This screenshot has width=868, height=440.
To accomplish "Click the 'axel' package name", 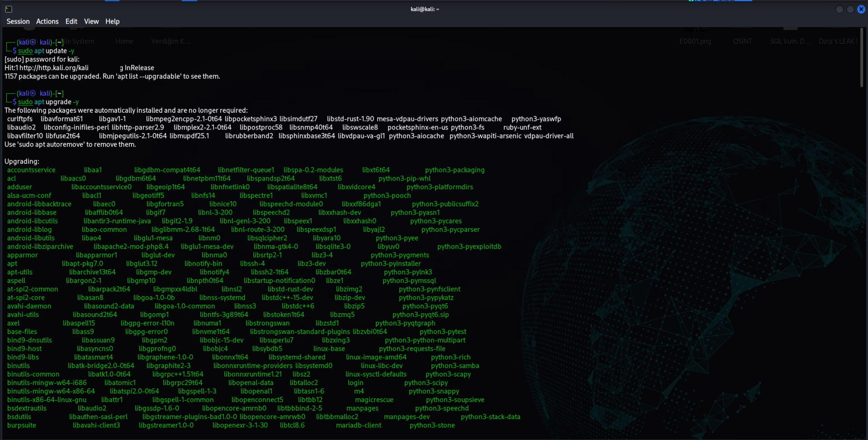I will click(x=14, y=323).
